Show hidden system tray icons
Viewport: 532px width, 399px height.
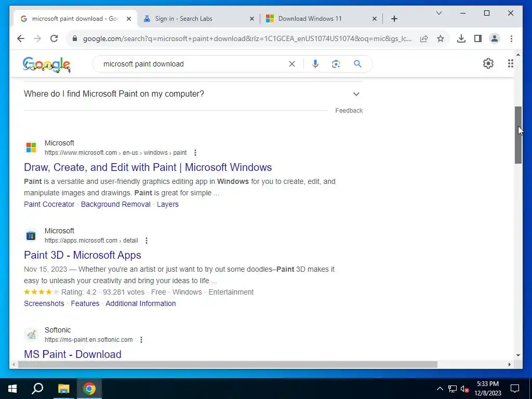pos(440,389)
